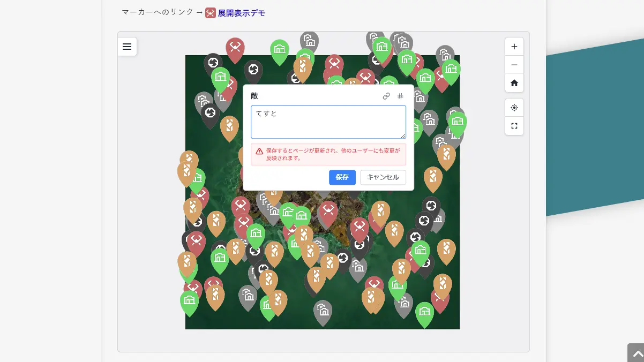
Task: Reset map view with the home icon
Action: [514, 83]
